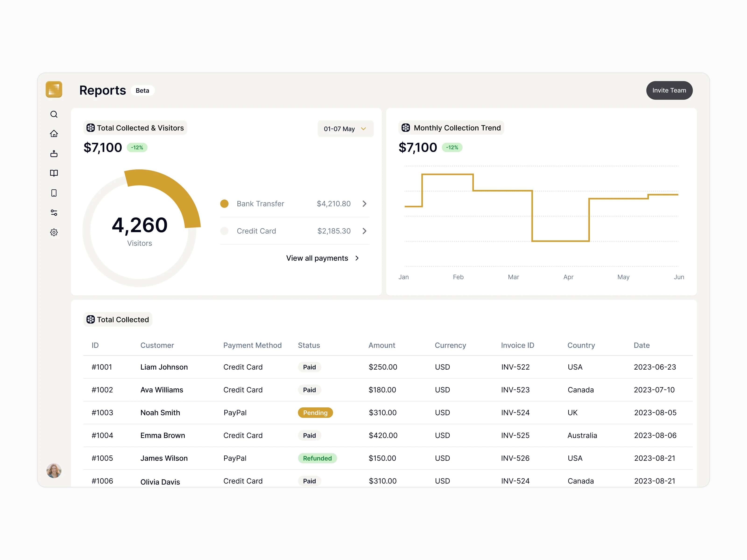Sort by the Status column header
Image resolution: width=747 pixels, height=560 pixels.
point(309,345)
